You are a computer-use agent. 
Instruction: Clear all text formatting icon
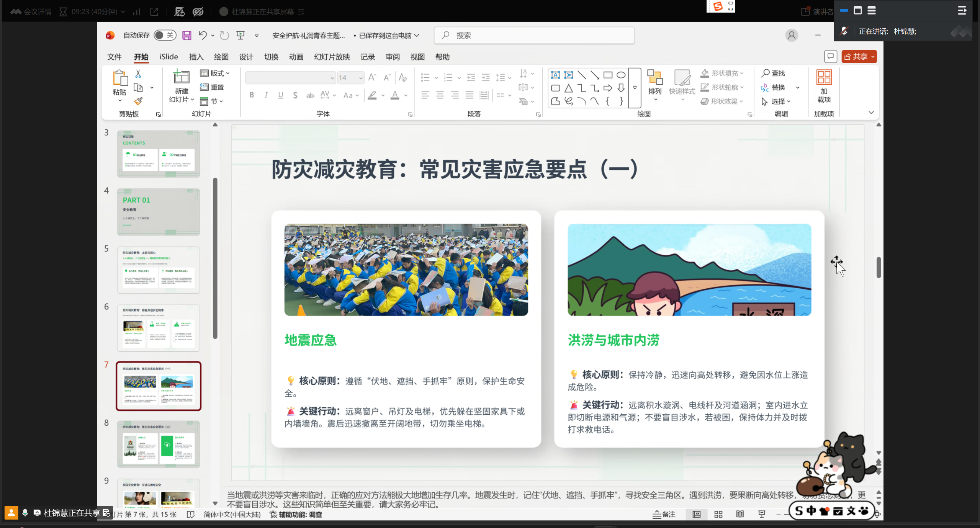[402, 78]
